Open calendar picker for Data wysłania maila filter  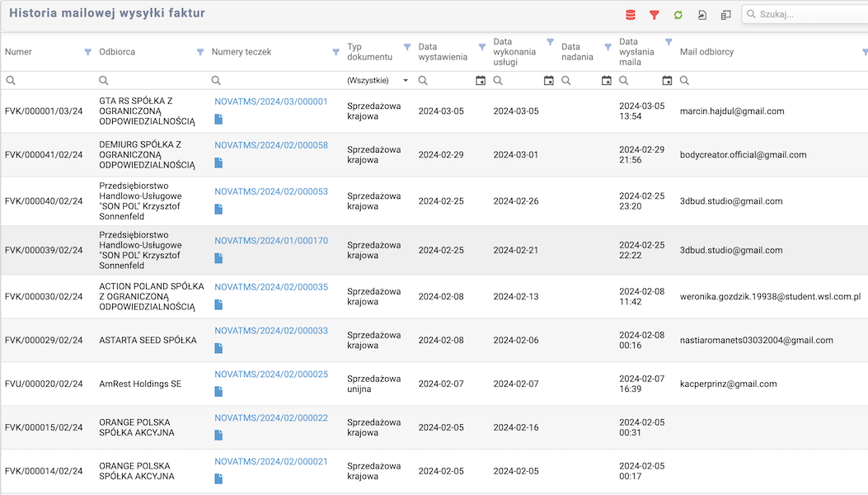(667, 81)
